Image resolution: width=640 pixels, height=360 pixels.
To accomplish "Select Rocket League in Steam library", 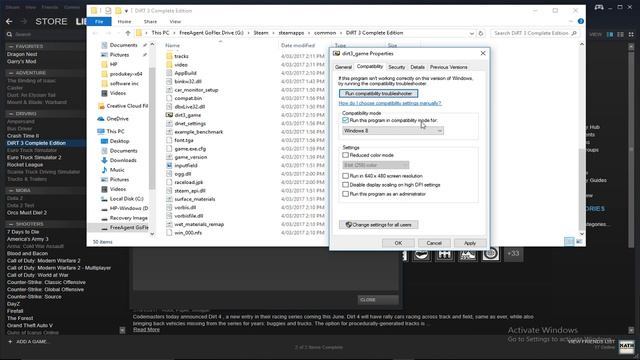I will 25,165.
